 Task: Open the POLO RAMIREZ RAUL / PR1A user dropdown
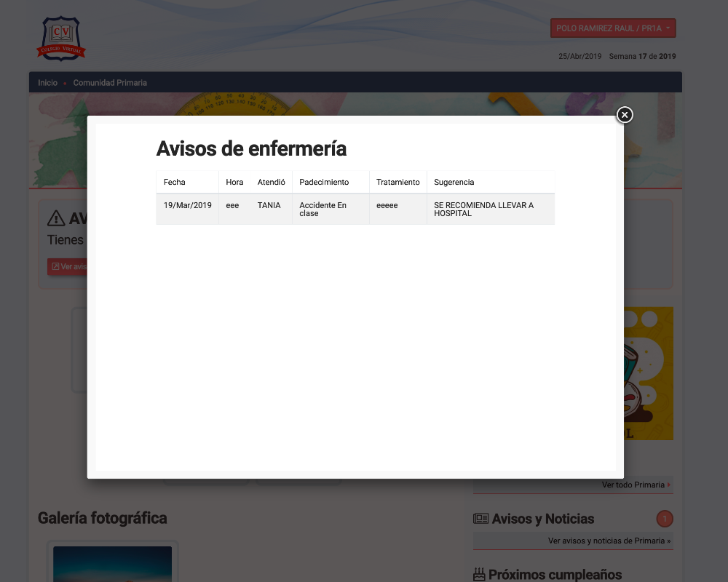(x=613, y=28)
